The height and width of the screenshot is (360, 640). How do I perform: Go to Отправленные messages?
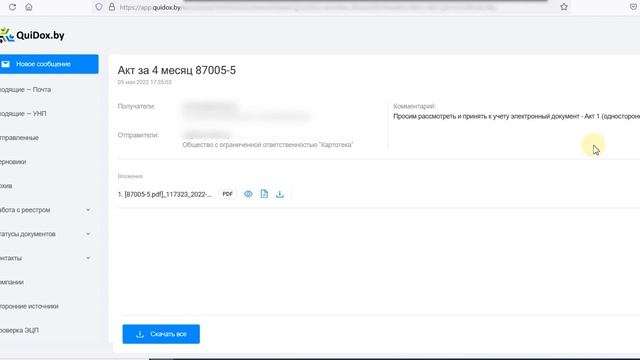pyautogui.click(x=19, y=138)
